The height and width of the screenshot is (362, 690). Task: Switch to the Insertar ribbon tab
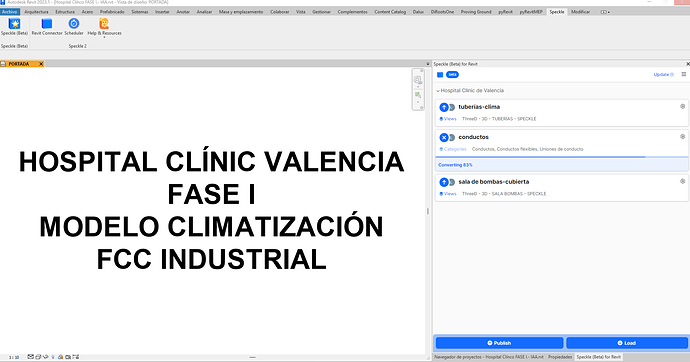pos(162,12)
